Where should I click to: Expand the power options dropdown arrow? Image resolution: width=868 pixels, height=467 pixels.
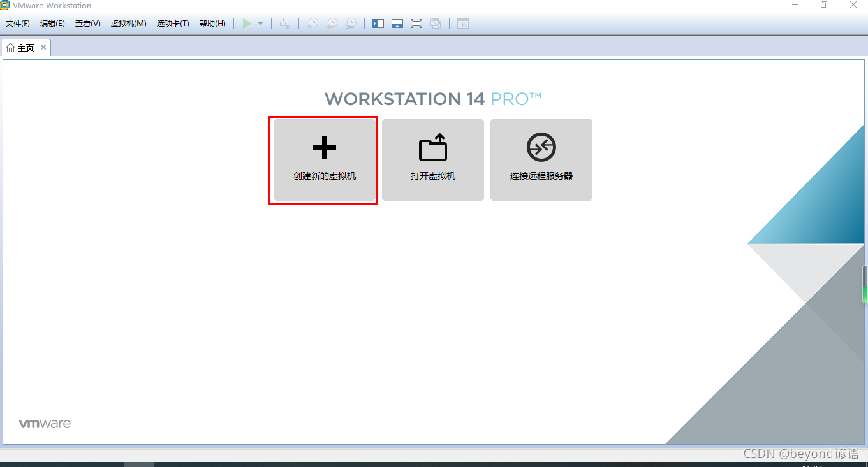pos(260,24)
